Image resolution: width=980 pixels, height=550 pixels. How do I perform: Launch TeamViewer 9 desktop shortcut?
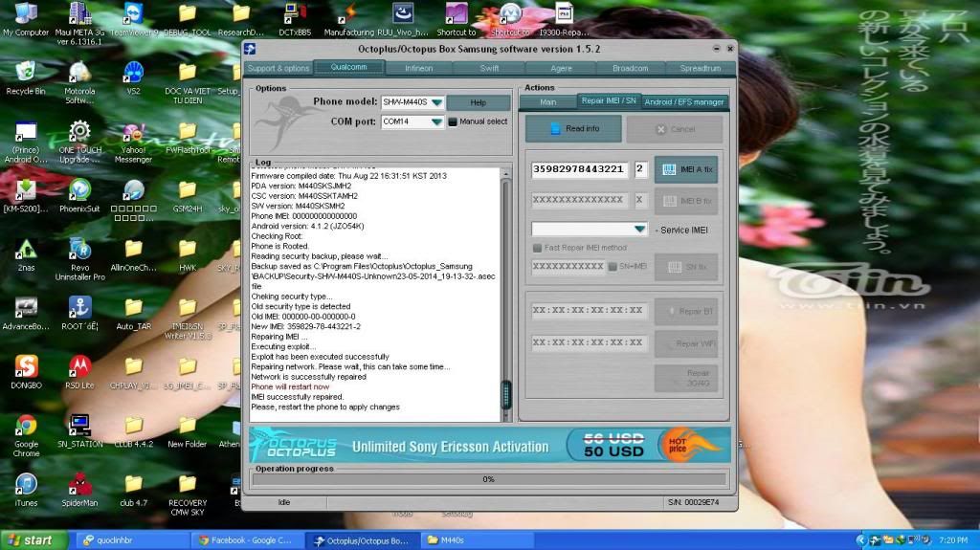coord(133,19)
